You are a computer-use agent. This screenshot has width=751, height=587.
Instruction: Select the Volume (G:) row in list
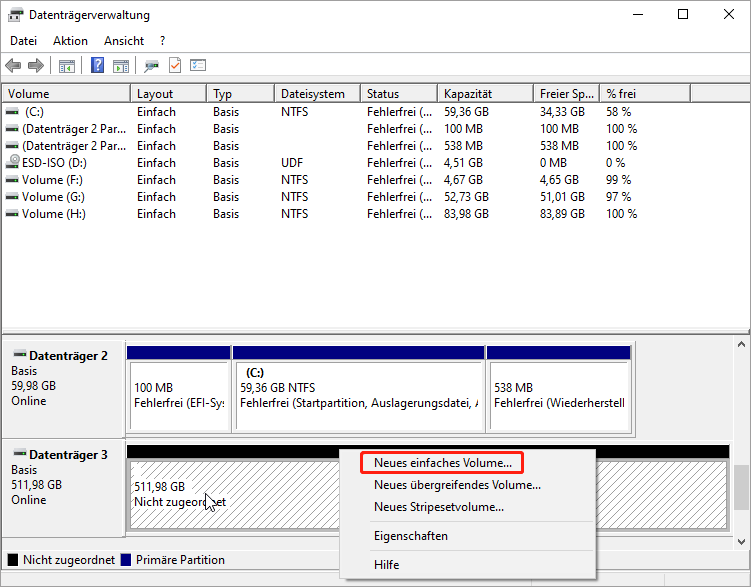(55, 196)
